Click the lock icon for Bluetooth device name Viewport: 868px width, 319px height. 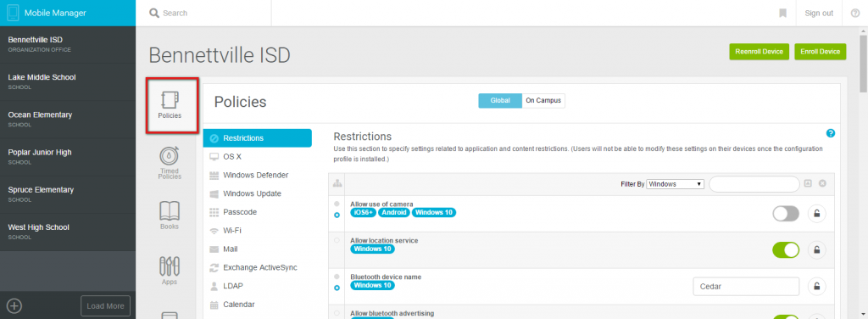tap(816, 286)
